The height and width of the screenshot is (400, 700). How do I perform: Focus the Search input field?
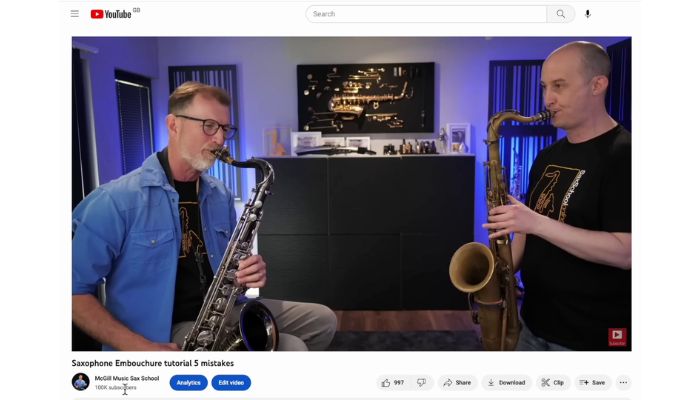426,14
